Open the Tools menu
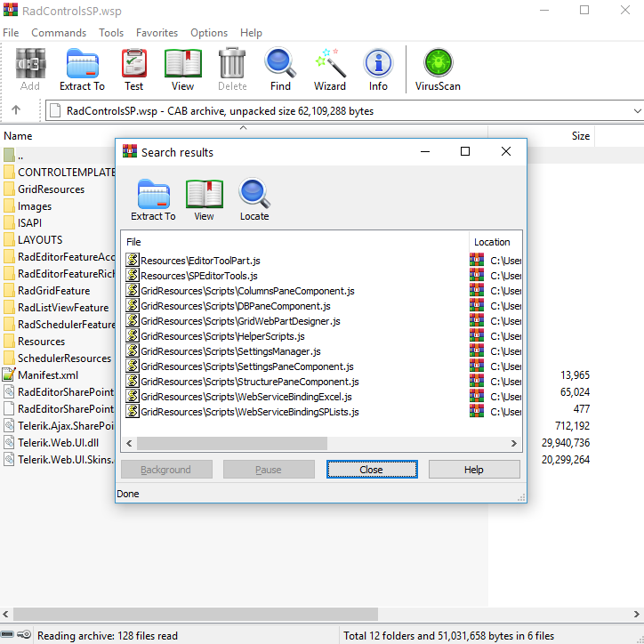Image resolution: width=644 pixels, height=644 pixels. click(x=111, y=33)
